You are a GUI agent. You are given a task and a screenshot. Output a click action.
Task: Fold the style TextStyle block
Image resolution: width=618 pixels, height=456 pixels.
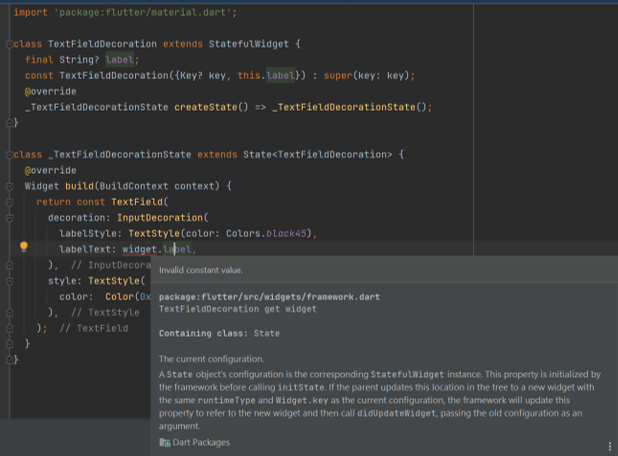[10, 281]
